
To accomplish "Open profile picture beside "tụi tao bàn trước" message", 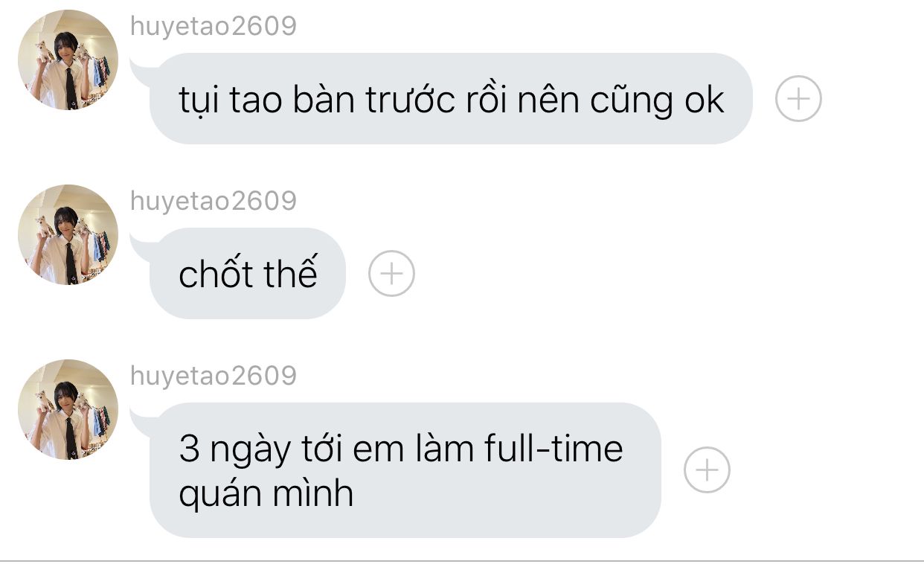I will (x=68, y=60).
